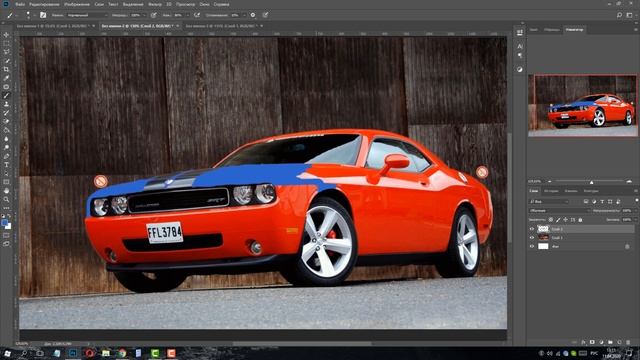Open Layers panel options menu icon

click(x=636, y=191)
